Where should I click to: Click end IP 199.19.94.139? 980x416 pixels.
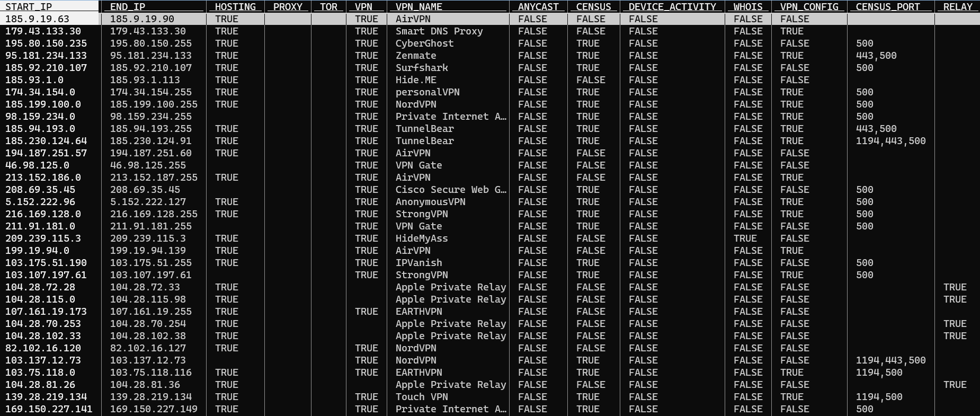coord(148,251)
